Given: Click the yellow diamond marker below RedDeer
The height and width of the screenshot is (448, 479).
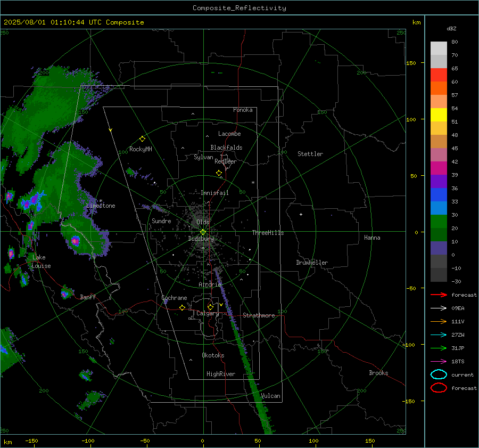Looking at the screenshot, I should coord(219,173).
